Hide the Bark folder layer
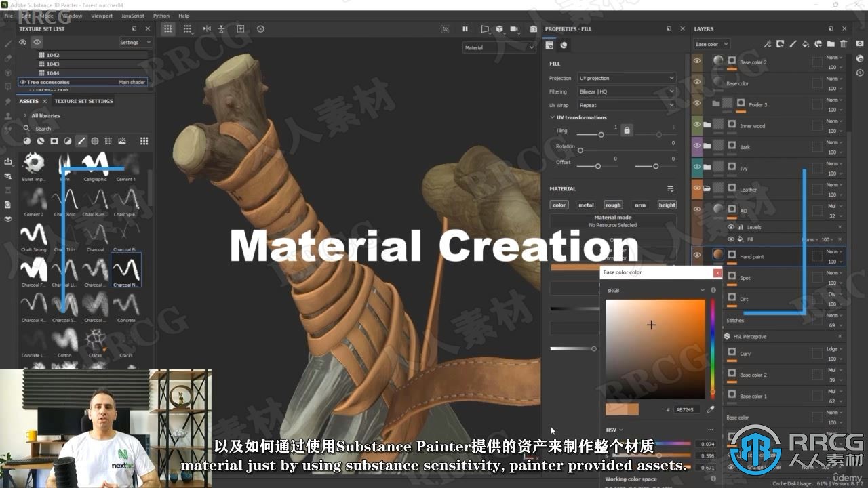The image size is (868, 488). click(x=696, y=146)
